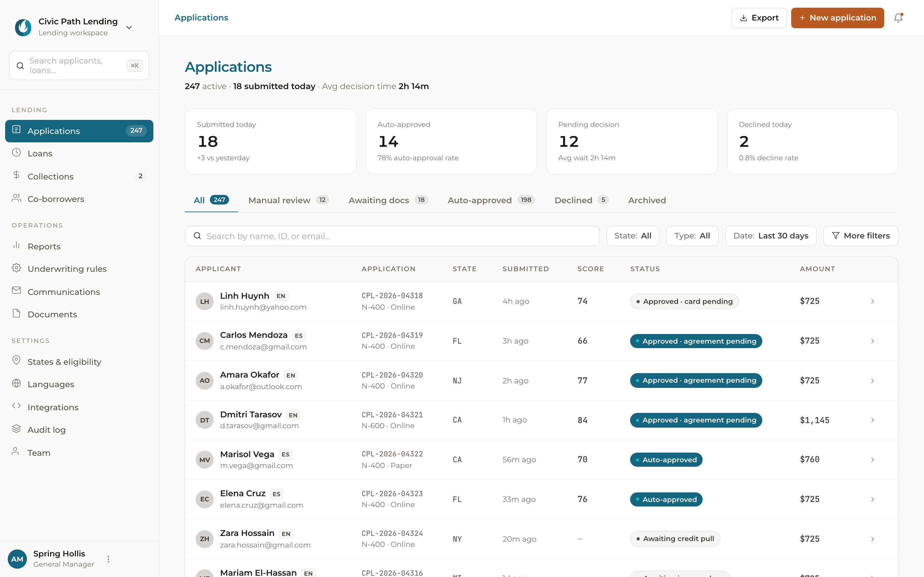Open the Date Last 30 days filter

pyautogui.click(x=771, y=236)
